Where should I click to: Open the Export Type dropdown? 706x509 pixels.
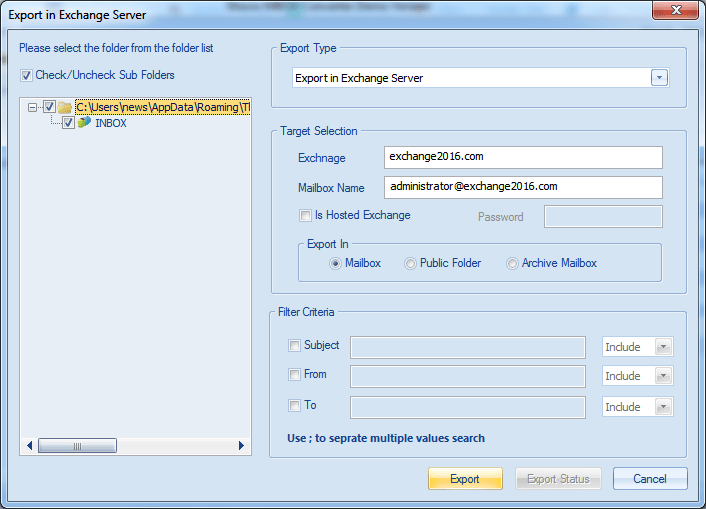click(x=659, y=78)
